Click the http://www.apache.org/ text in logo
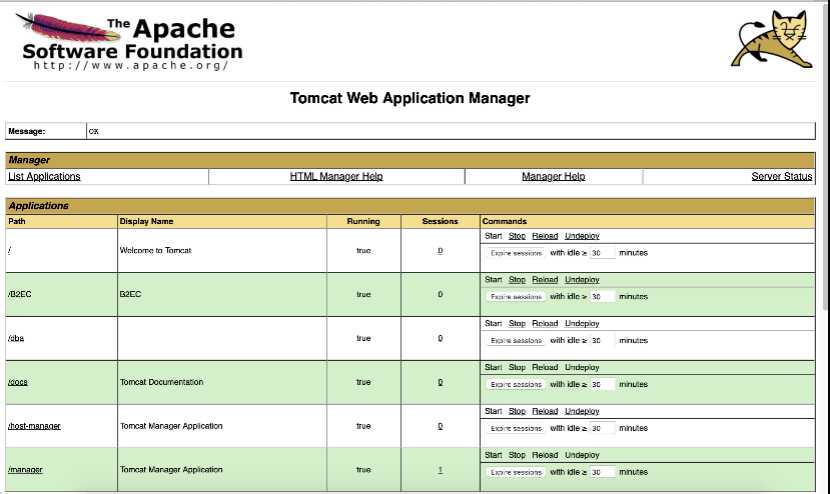This screenshot has height=494, width=830. (131, 66)
